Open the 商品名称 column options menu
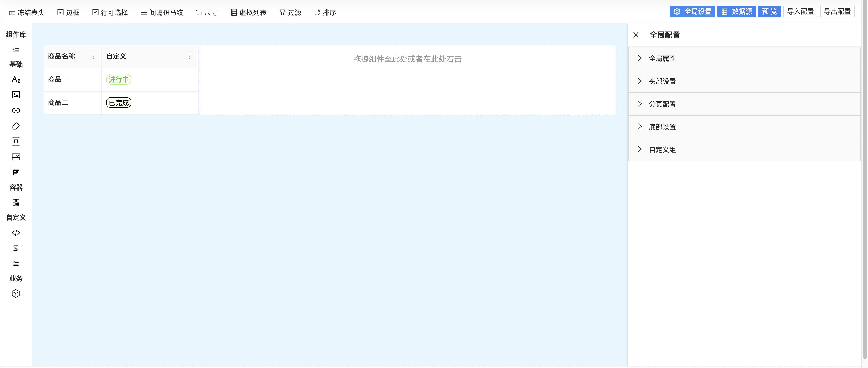 pyautogui.click(x=93, y=56)
